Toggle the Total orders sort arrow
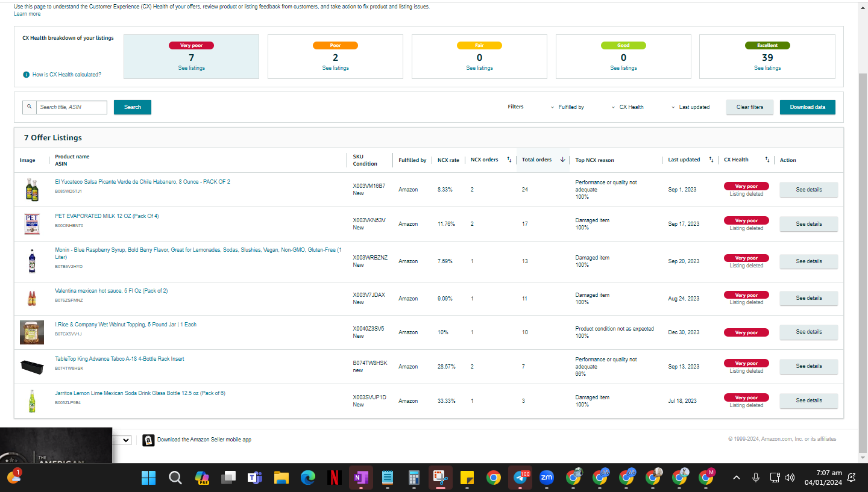The image size is (868, 492). click(x=562, y=160)
